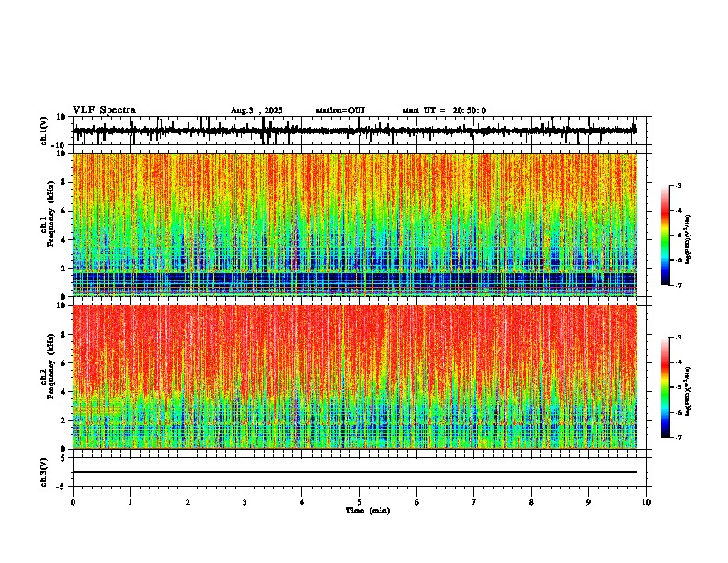Click the ch.2 color bar log(PSD) unit label
This screenshot has height=563, width=728.
point(688,392)
